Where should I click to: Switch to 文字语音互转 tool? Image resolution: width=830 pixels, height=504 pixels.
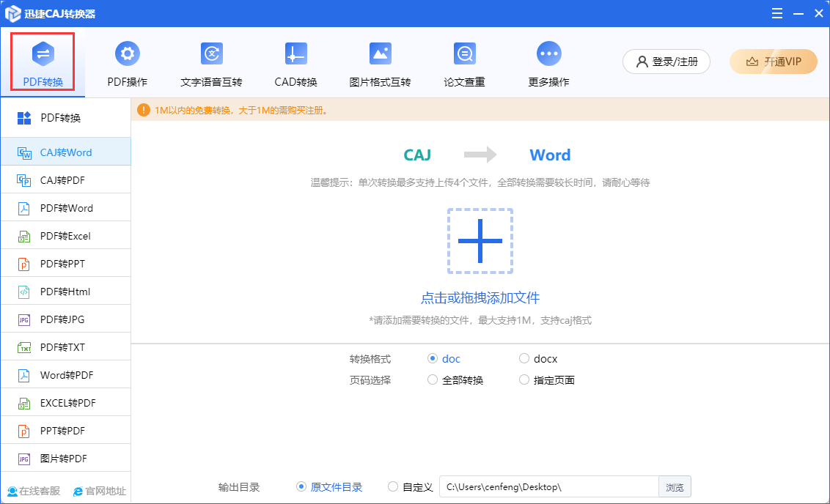tap(211, 63)
